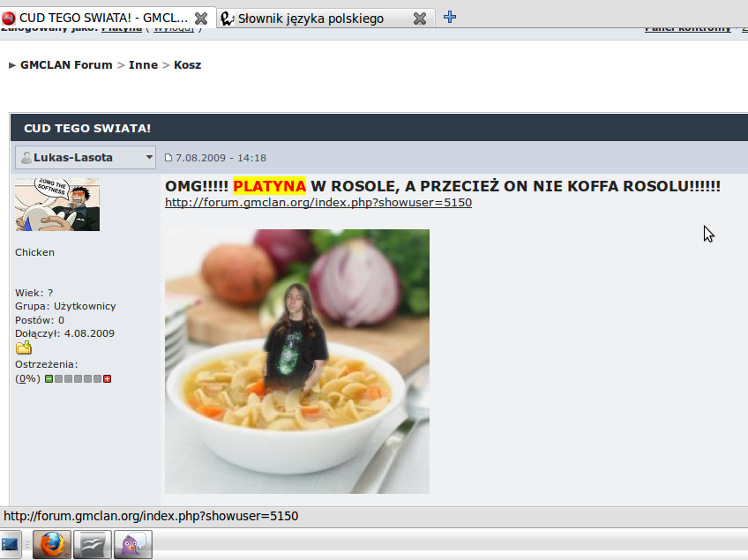Open Firefox from the taskbar
Image resolution: width=748 pixels, height=560 pixels.
coord(51,544)
